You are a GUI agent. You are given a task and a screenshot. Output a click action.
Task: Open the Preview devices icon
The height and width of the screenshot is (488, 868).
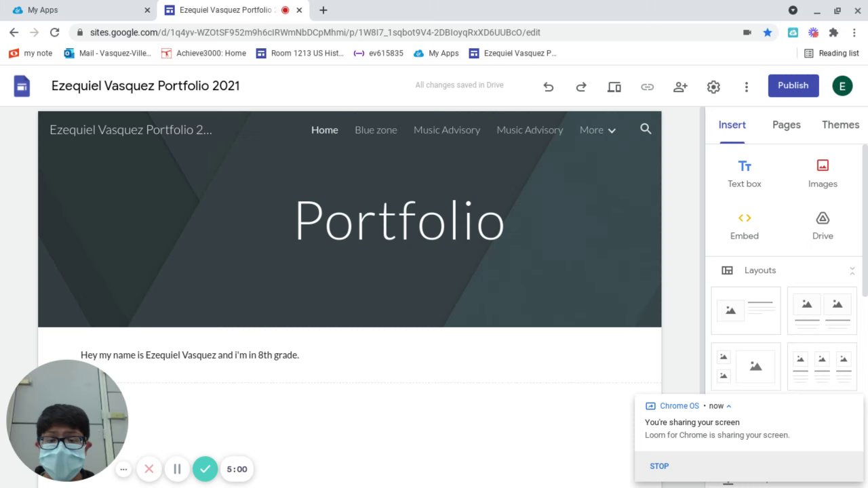tap(614, 87)
